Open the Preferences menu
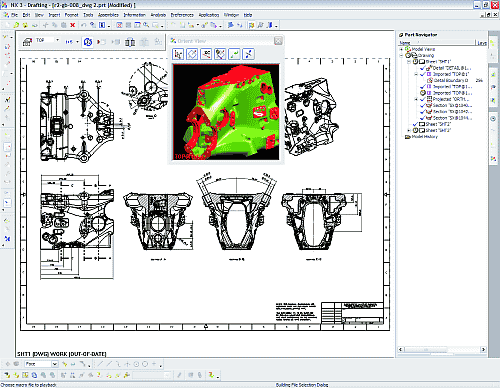 tap(182, 15)
